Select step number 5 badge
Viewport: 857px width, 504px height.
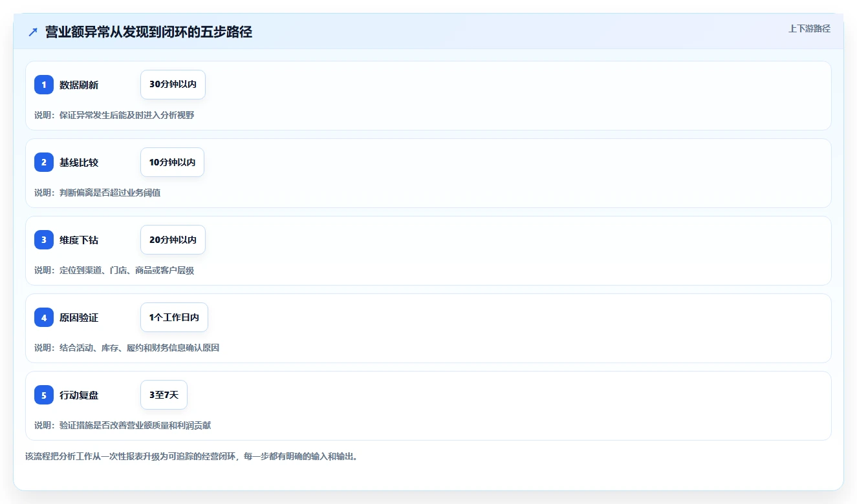(x=44, y=395)
